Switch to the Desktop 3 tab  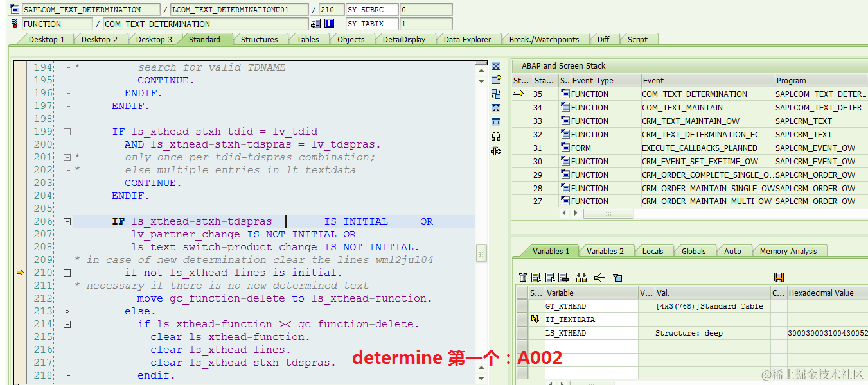click(x=154, y=39)
